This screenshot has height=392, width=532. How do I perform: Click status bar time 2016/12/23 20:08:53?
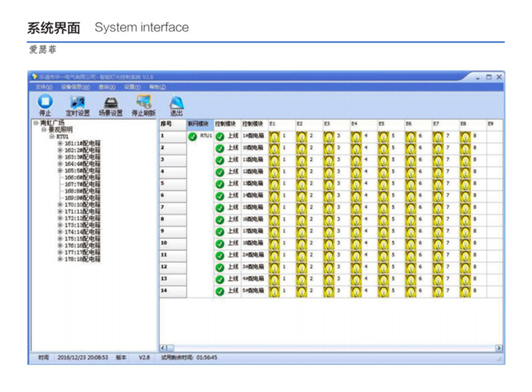pos(83,358)
